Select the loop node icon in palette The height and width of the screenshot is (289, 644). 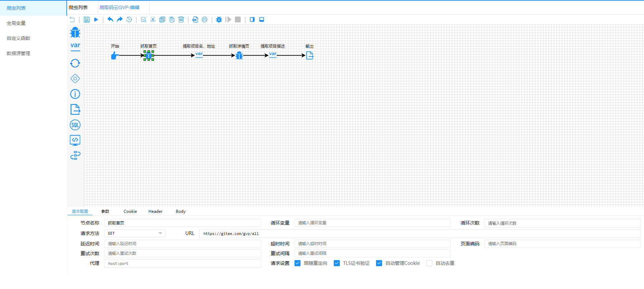(x=75, y=63)
